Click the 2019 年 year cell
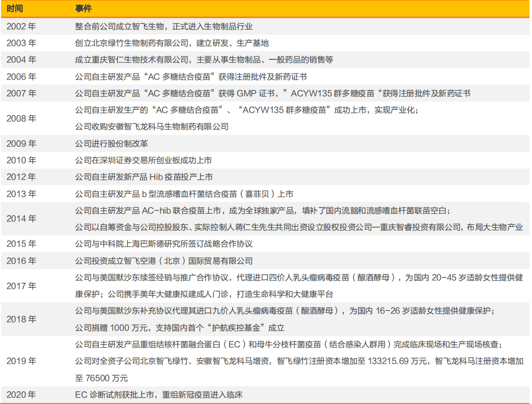Viewport: 532px width, 404px height. pos(21,361)
